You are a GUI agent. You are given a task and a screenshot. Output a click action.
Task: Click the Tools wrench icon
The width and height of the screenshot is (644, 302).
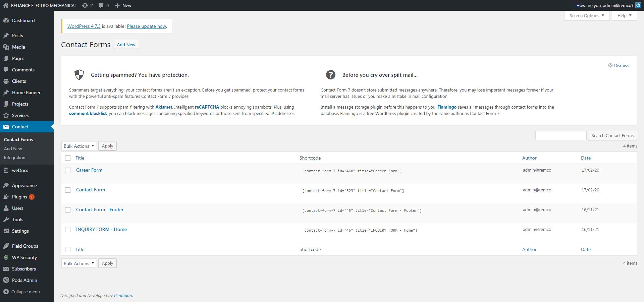[6, 220]
